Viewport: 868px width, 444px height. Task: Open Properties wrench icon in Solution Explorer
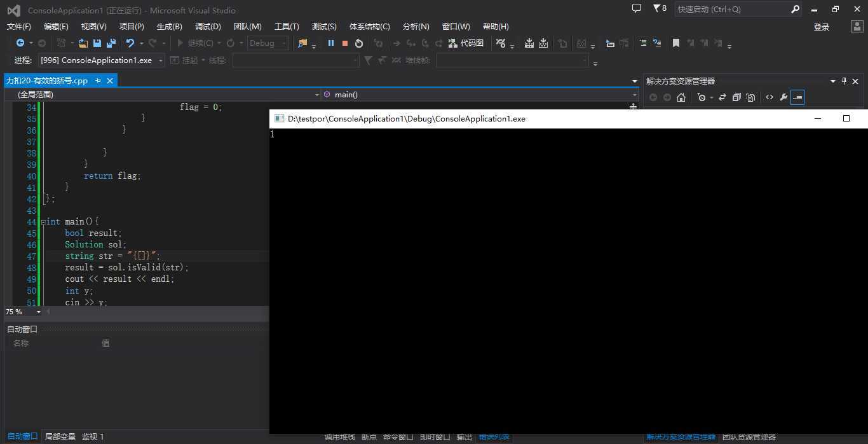pos(783,97)
